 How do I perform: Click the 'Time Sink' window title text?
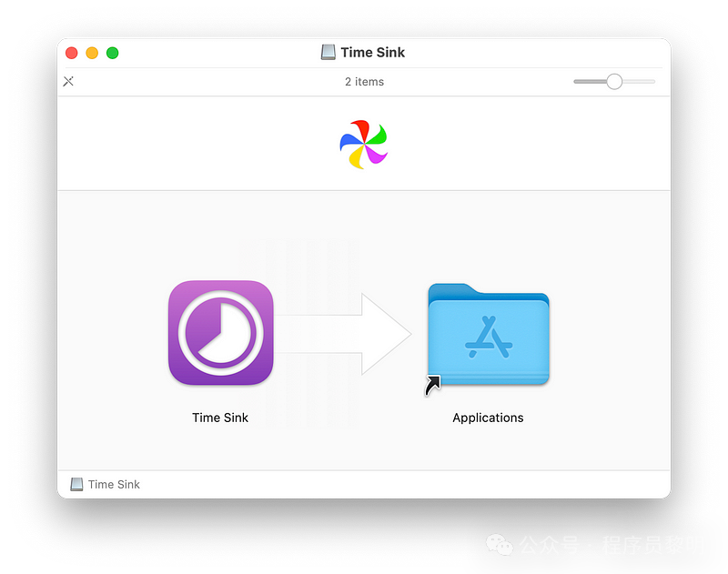click(373, 53)
